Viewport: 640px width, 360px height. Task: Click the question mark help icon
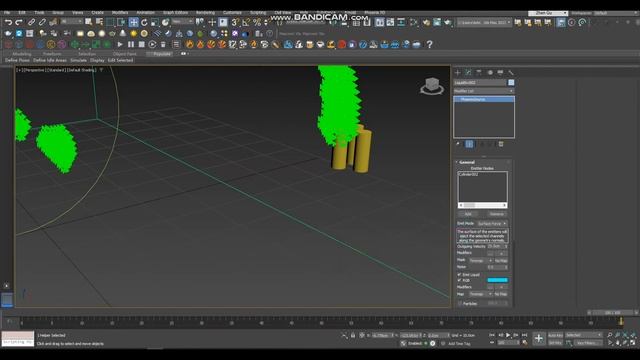429,44
